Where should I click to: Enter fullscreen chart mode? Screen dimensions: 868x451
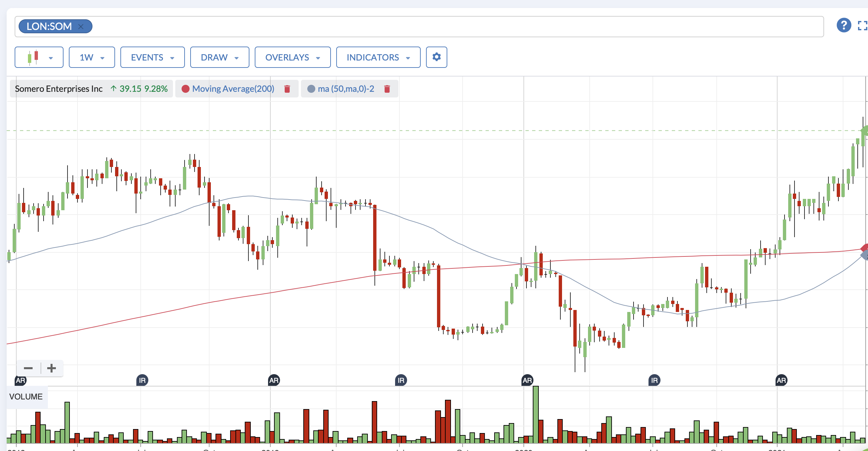(863, 26)
